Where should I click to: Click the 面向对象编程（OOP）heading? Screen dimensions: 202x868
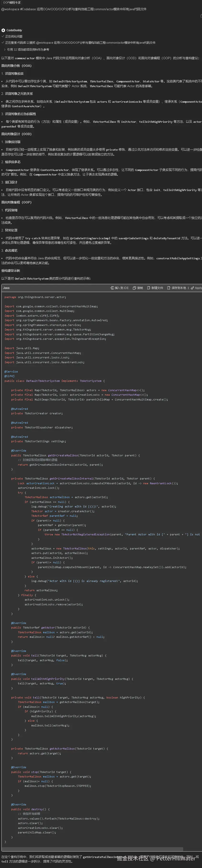16,202
